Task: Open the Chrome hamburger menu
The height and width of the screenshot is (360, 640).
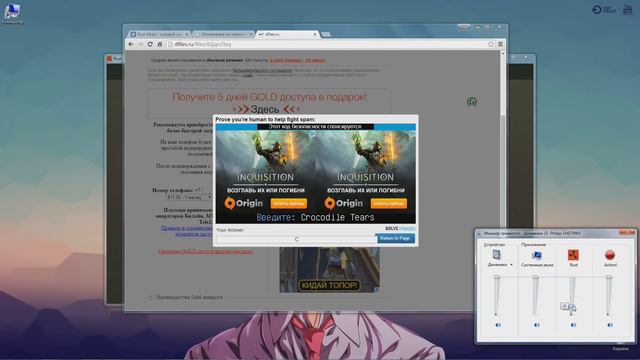Action: [500, 44]
